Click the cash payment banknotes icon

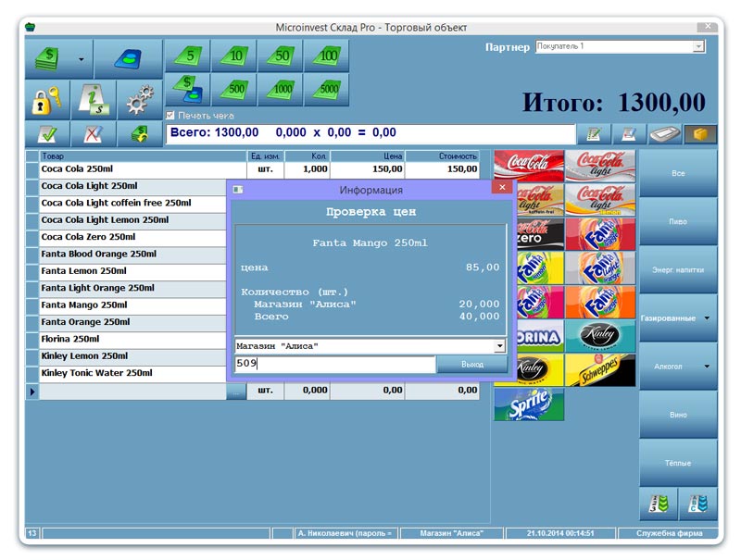(47, 59)
